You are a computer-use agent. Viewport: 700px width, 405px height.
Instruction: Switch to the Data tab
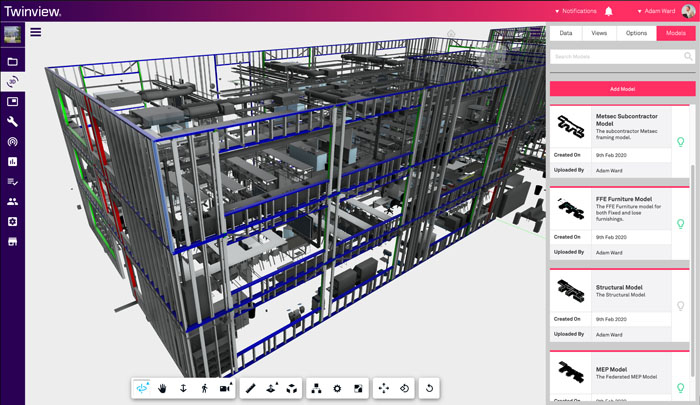(x=566, y=33)
